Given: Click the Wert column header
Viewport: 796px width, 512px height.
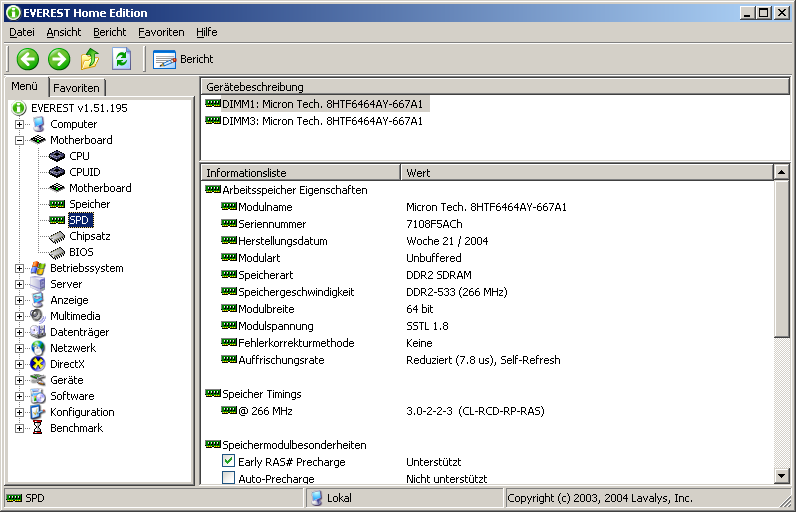Looking at the screenshot, I should [x=587, y=173].
